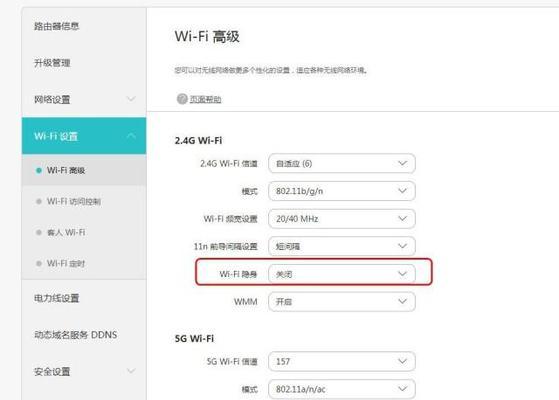Open the 2.4G Wi-Fi 信道 dropdown
This screenshot has height=400, width=559.
tap(342, 164)
